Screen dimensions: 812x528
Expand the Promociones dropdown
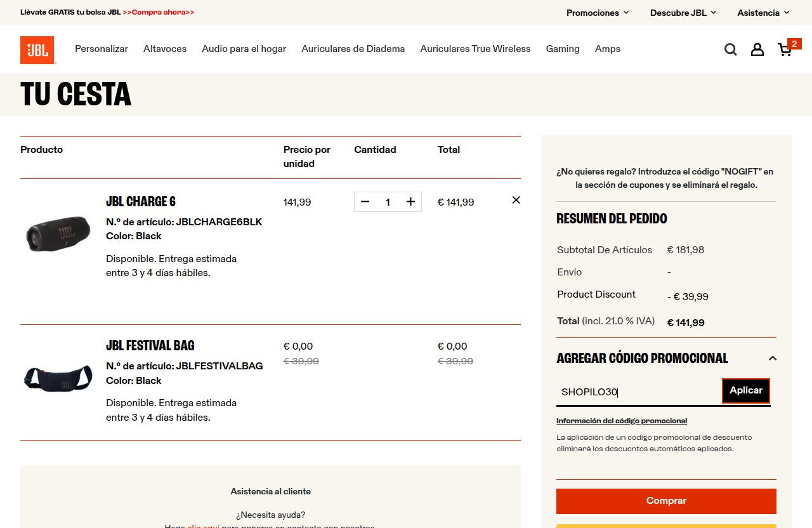click(x=598, y=13)
